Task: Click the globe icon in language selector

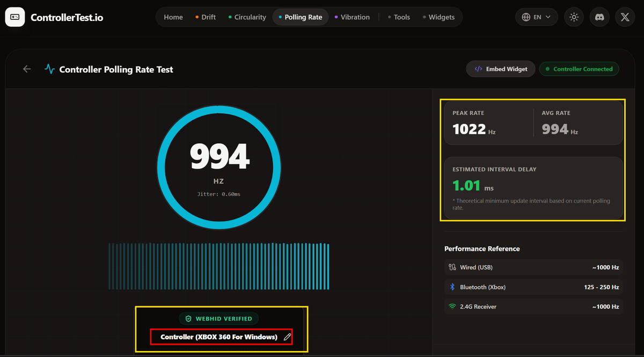Action: [x=526, y=17]
